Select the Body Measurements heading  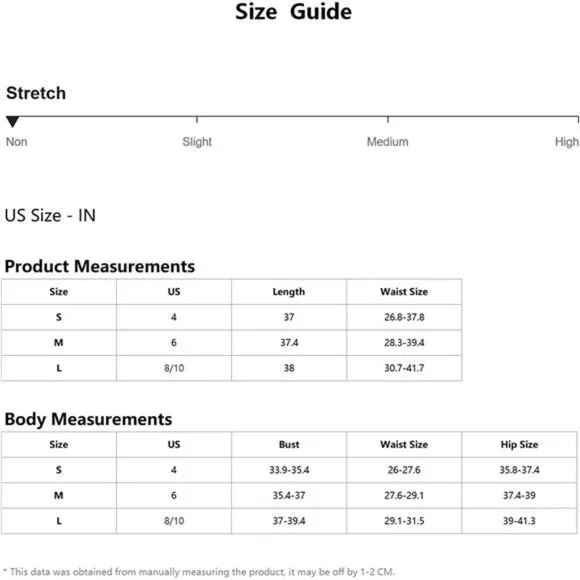click(88, 419)
